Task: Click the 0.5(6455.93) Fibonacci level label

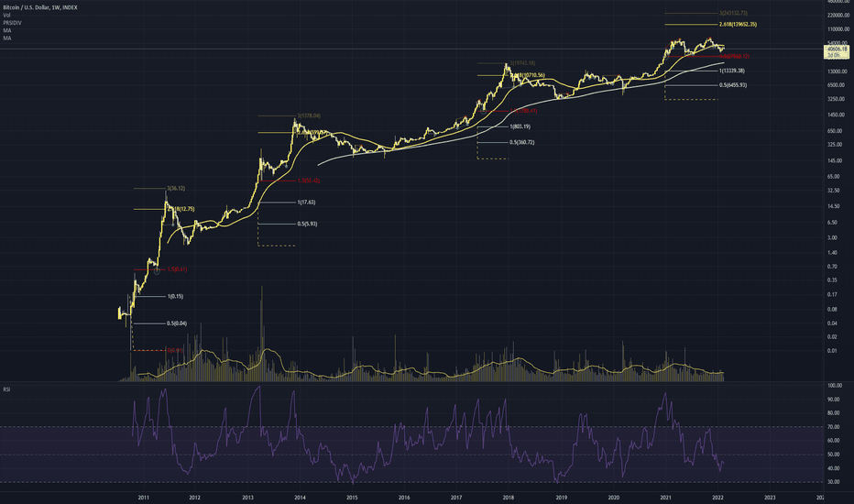Action: [732, 85]
